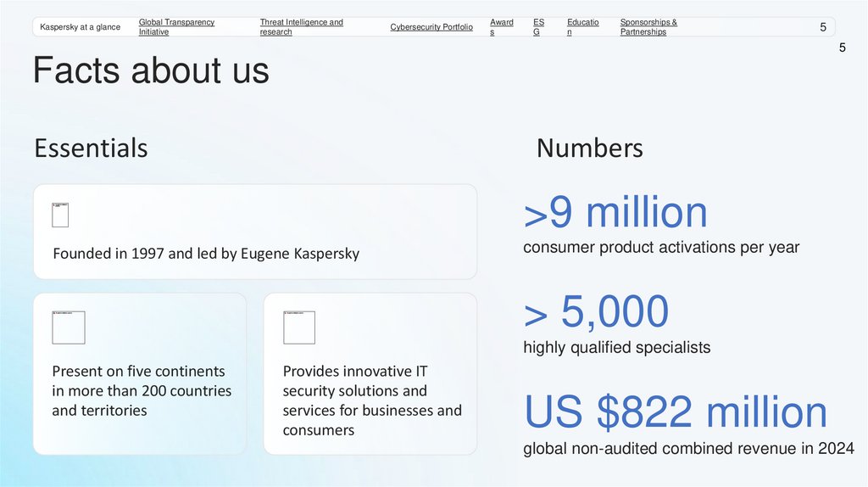Navigate to the Education section
The width and height of the screenshot is (868, 487).
[x=582, y=27]
